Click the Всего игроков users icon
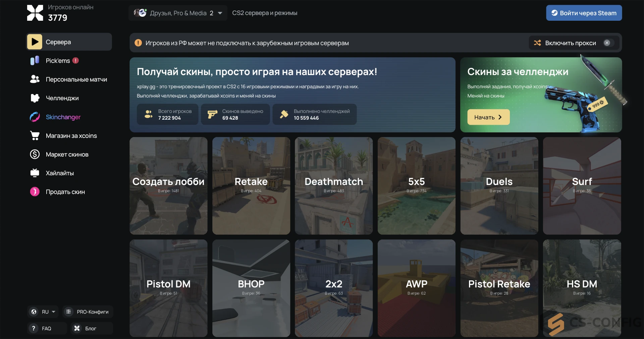 click(x=149, y=114)
